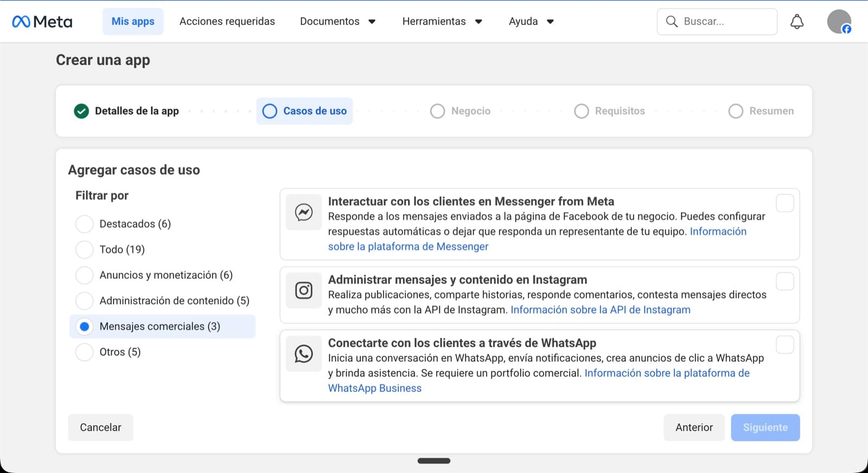Open the profile avatar menu
The height and width of the screenshot is (473, 868).
[839, 22]
